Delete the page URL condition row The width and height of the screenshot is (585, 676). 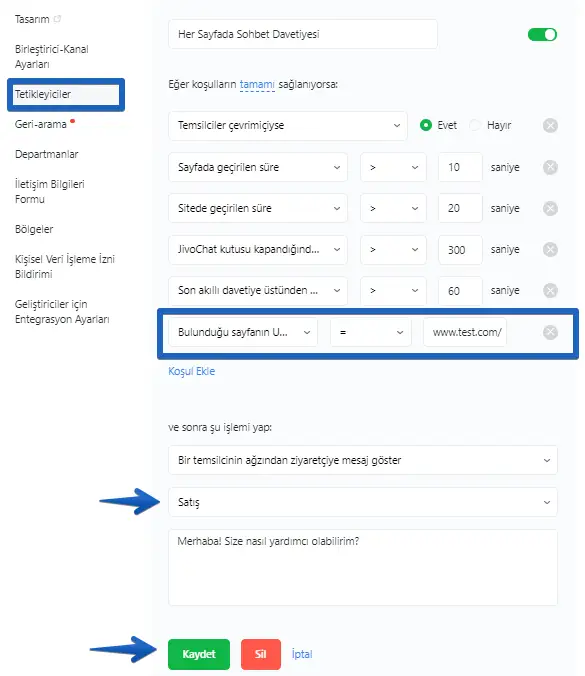[550, 332]
